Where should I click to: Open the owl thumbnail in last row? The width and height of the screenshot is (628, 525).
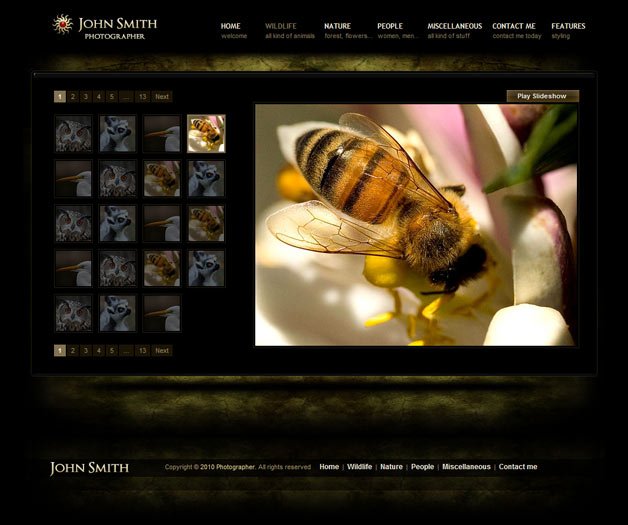click(73, 313)
